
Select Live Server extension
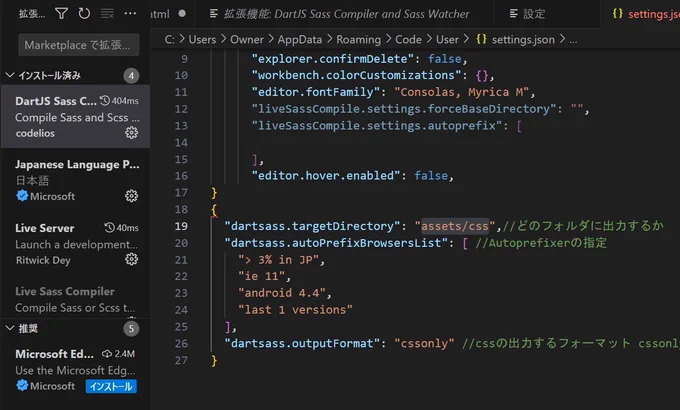(x=75, y=243)
